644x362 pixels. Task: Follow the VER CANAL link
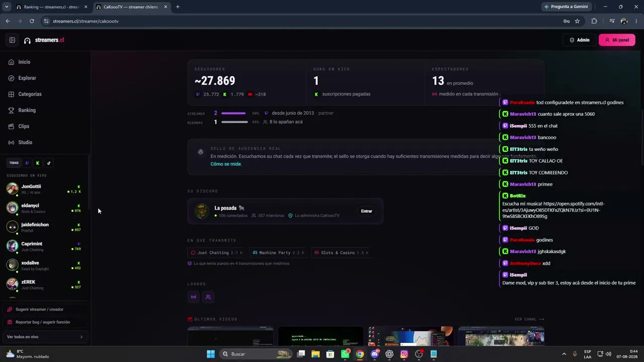529,319
